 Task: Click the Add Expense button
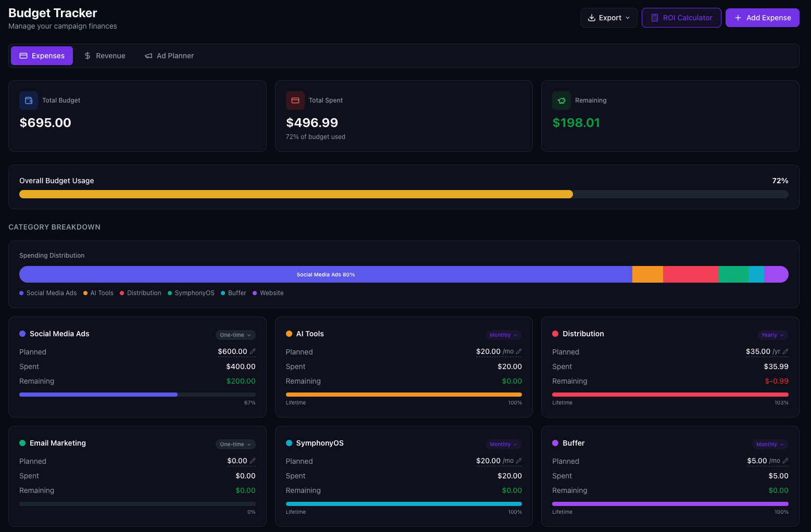point(762,17)
